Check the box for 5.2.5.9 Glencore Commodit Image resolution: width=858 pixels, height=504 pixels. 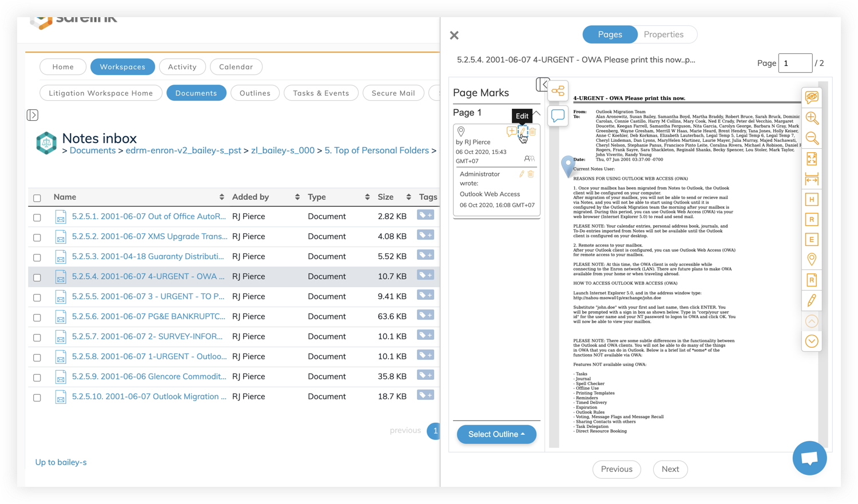click(37, 378)
